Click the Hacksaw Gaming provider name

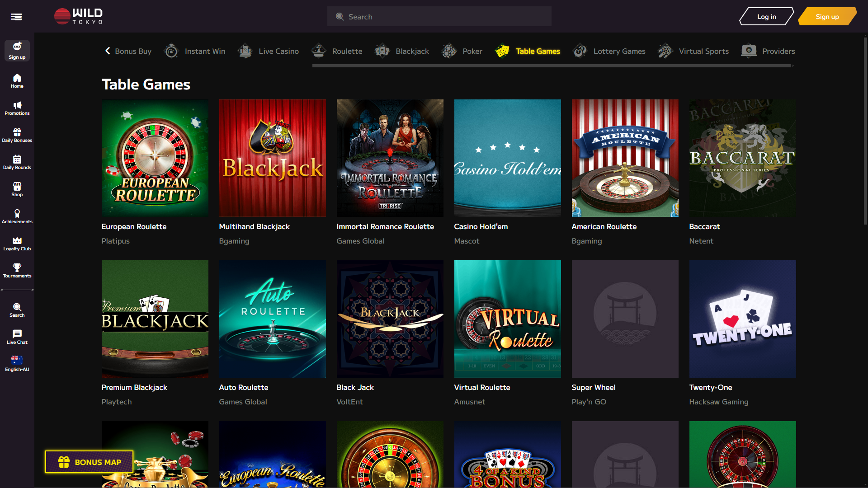pyautogui.click(x=719, y=402)
